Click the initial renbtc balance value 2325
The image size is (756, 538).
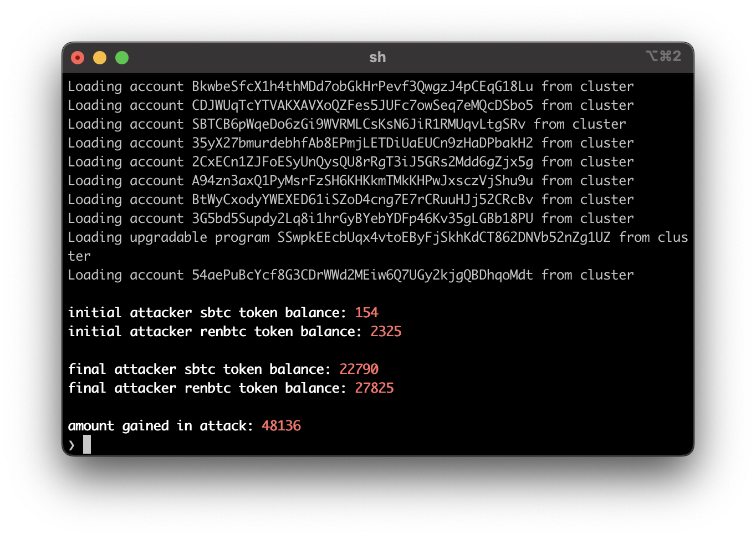click(386, 332)
